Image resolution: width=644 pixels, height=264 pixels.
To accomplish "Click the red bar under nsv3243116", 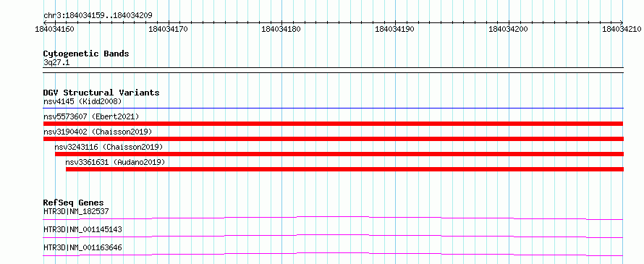I will 339,154.
